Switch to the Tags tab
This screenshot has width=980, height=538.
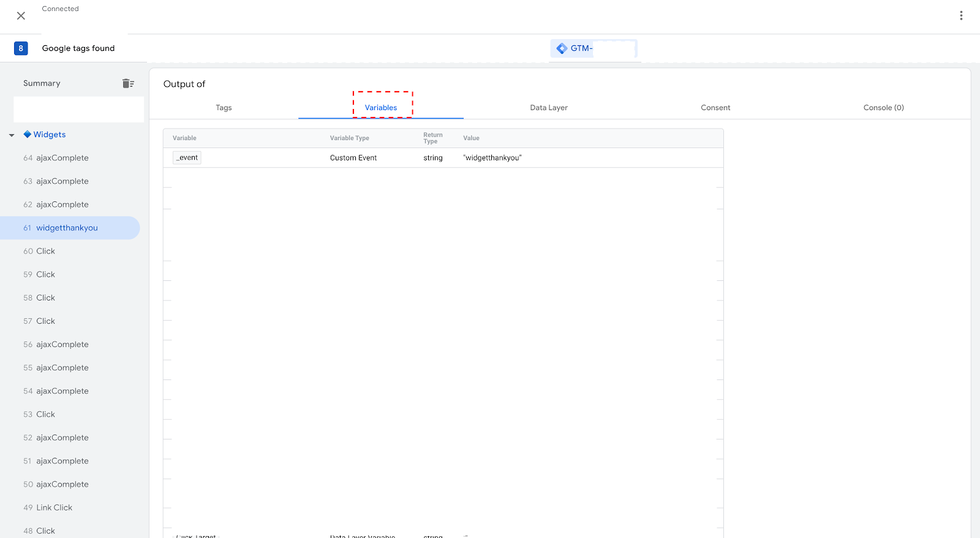224,108
